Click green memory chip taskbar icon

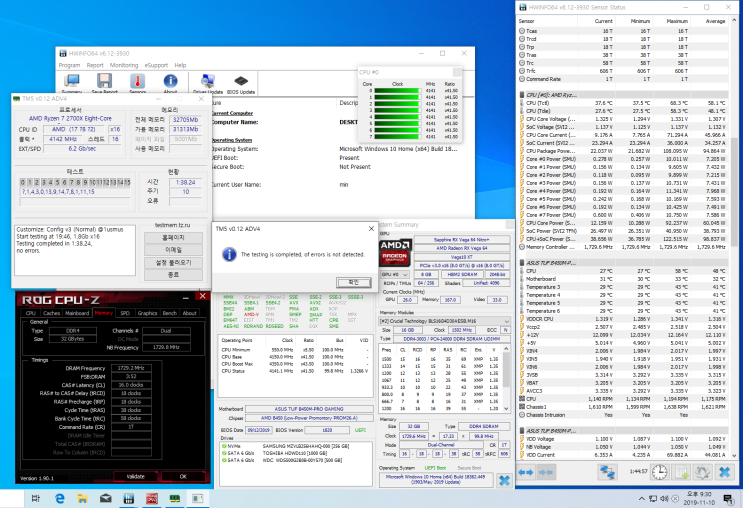pyautogui.click(x=175, y=499)
